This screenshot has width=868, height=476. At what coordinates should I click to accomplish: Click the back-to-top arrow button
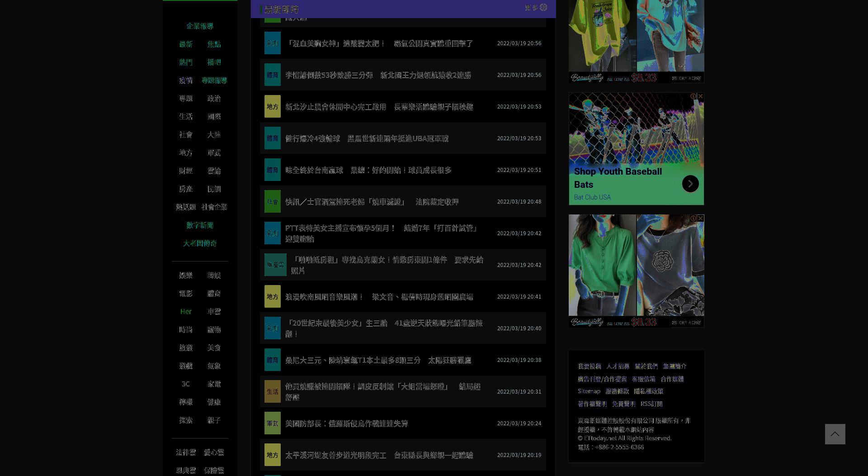coord(835,434)
